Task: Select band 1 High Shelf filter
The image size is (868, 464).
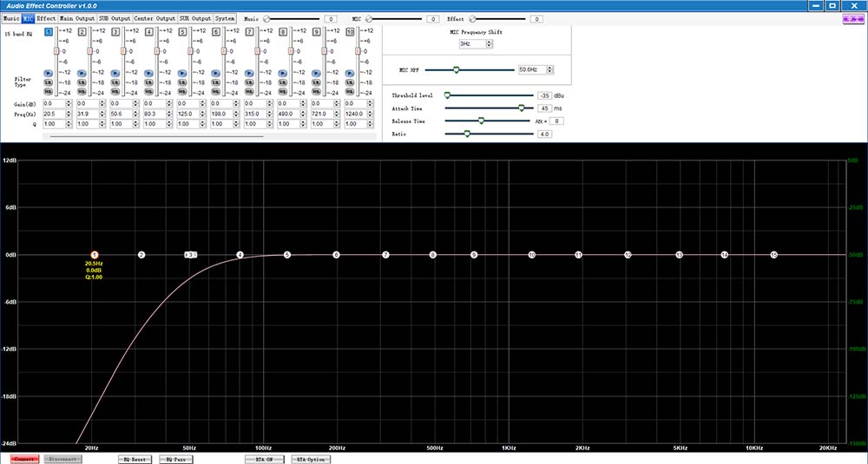Action: (48, 91)
